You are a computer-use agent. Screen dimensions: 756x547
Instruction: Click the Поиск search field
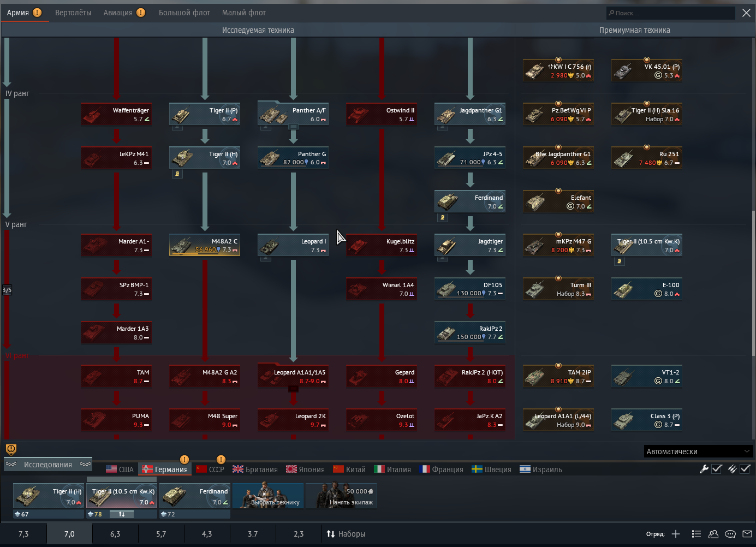(x=670, y=13)
